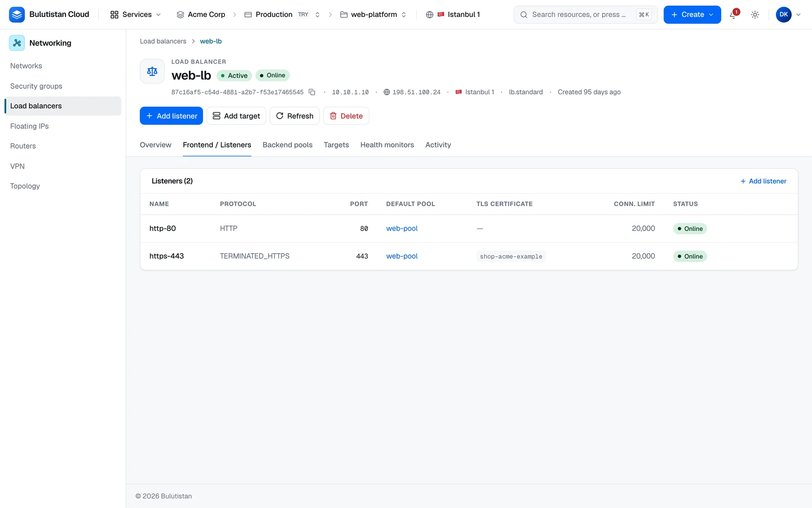
Task: Click Load balancers breadcrumb link
Action: point(163,41)
